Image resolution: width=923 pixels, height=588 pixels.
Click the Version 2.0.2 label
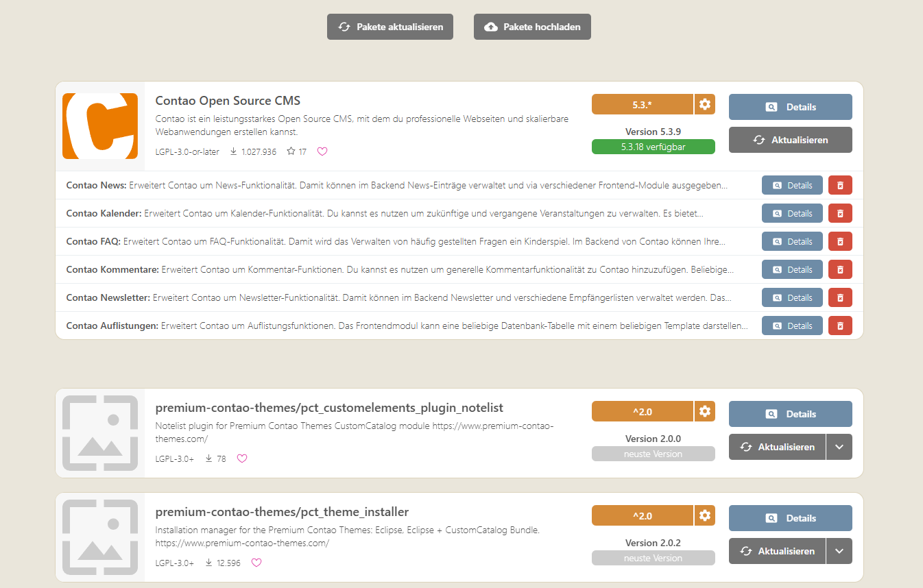point(653,543)
